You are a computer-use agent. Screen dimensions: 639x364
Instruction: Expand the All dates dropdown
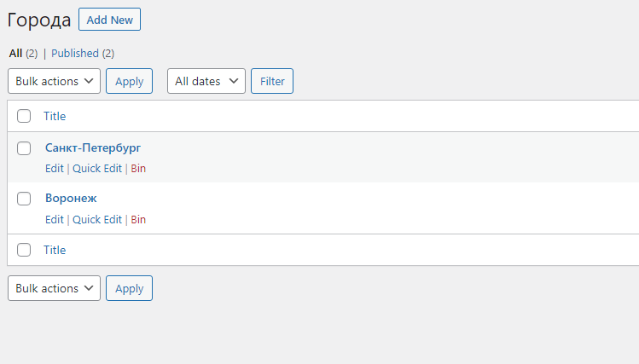(x=206, y=81)
